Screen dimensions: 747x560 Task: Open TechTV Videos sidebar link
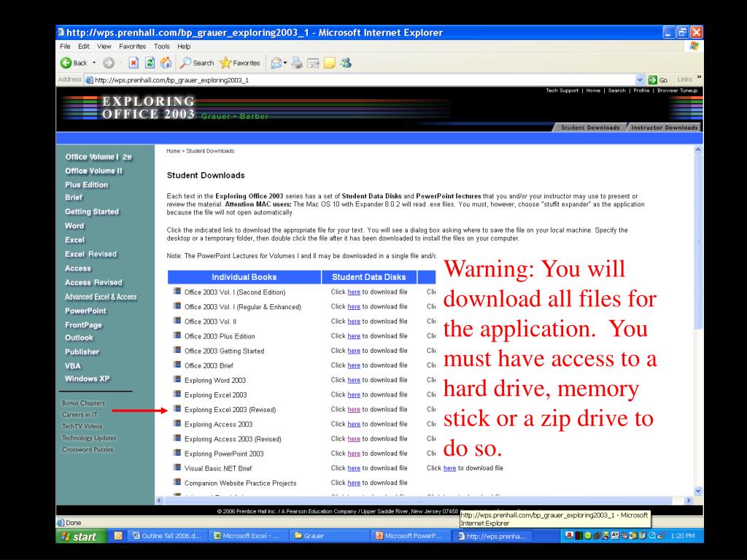click(82, 426)
